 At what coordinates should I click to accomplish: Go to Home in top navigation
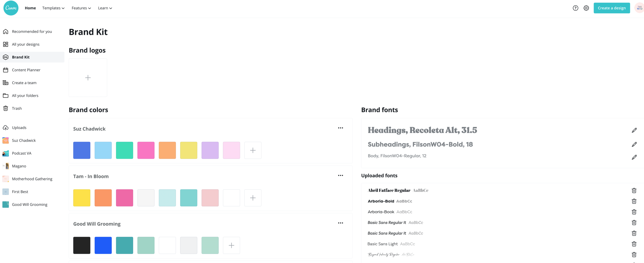pyautogui.click(x=30, y=8)
